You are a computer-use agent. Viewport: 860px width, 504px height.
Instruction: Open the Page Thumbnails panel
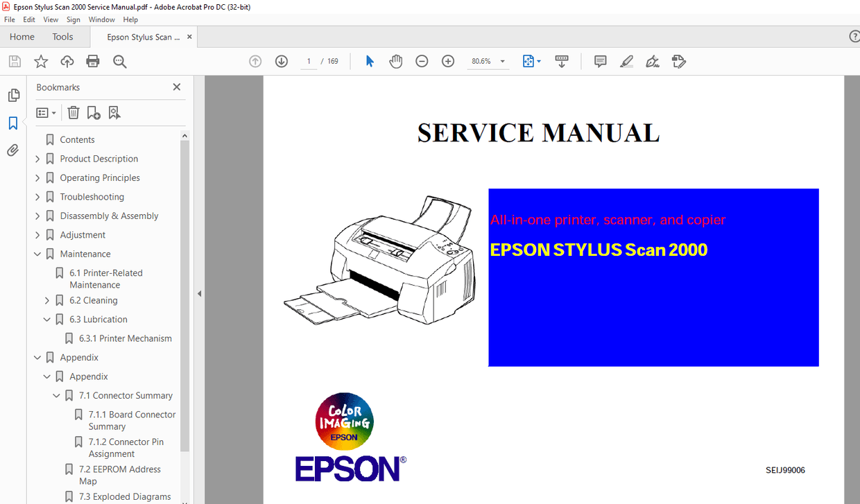[x=13, y=95]
